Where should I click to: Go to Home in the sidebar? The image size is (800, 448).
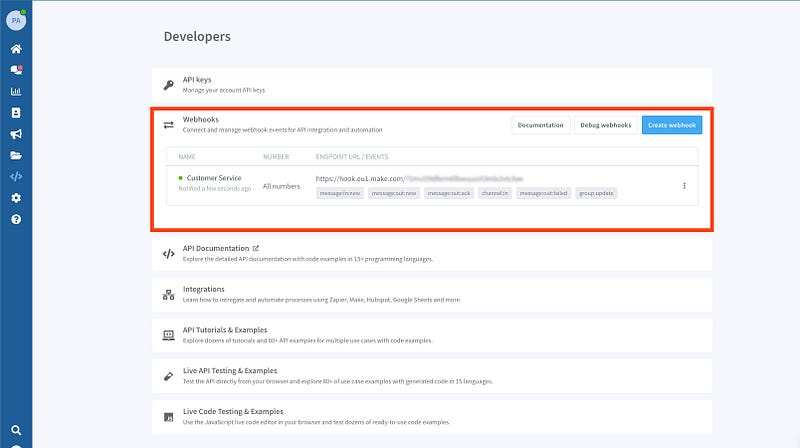pos(16,48)
